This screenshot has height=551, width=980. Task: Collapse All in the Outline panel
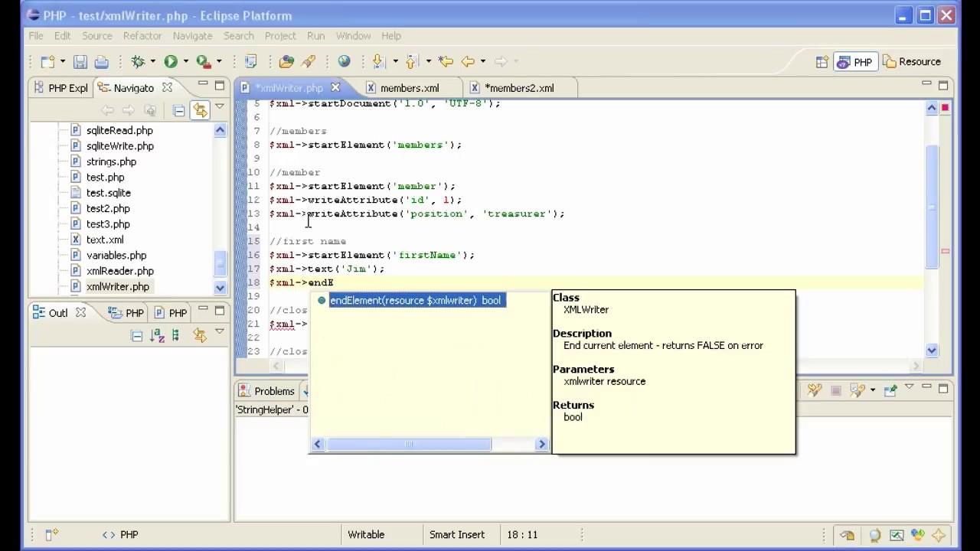(x=136, y=336)
